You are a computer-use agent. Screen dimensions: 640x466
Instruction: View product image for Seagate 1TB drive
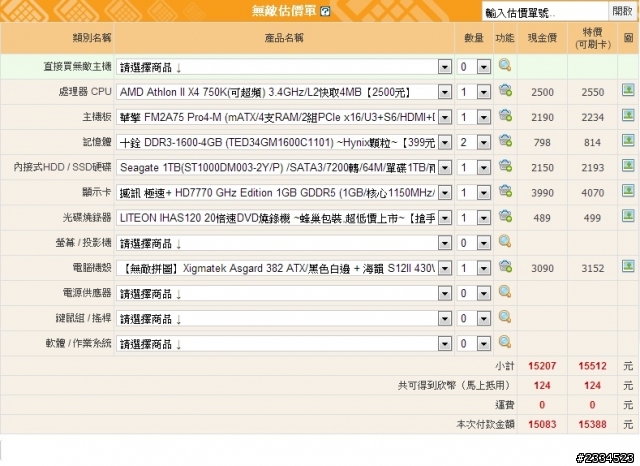(628, 166)
